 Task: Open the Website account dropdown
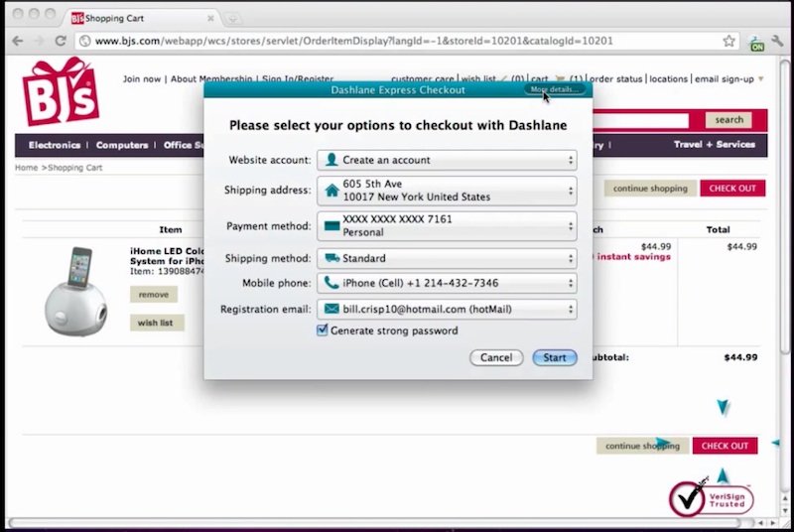point(447,160)
